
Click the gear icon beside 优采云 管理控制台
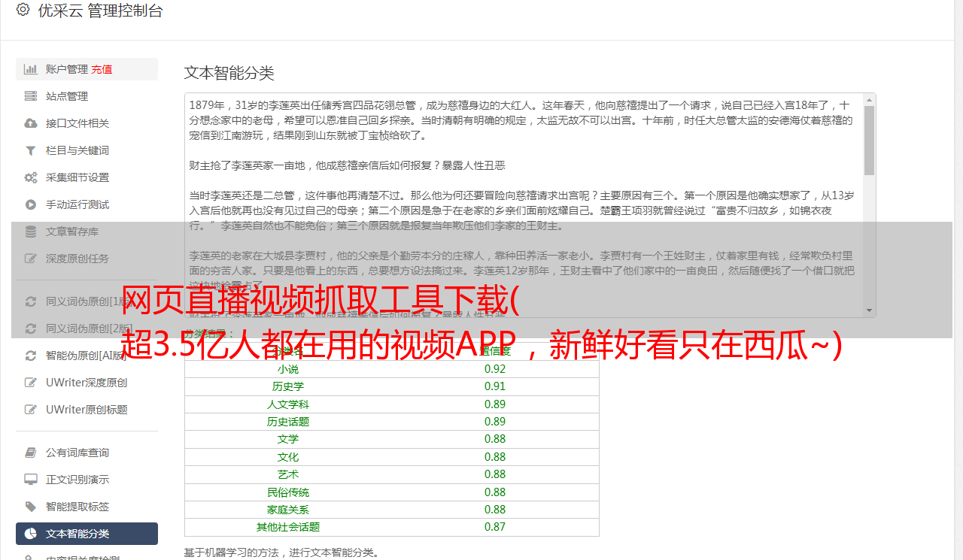pyautogui.click(x=23, y=10)
